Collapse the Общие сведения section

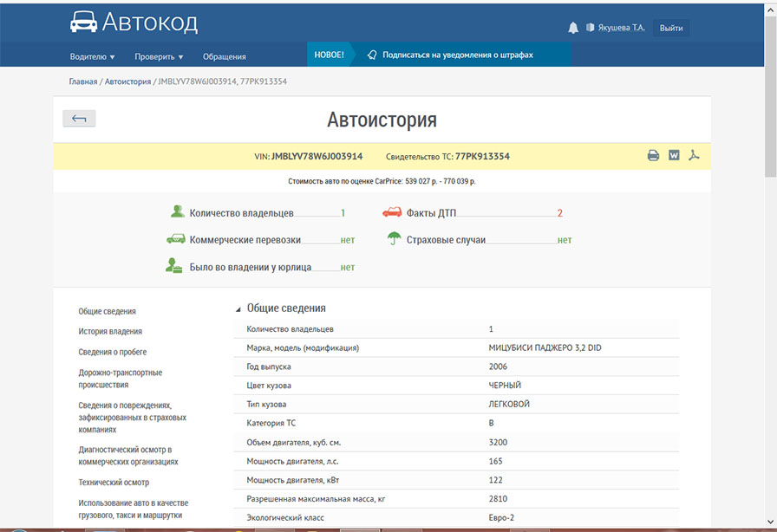[x=238, y=308]
